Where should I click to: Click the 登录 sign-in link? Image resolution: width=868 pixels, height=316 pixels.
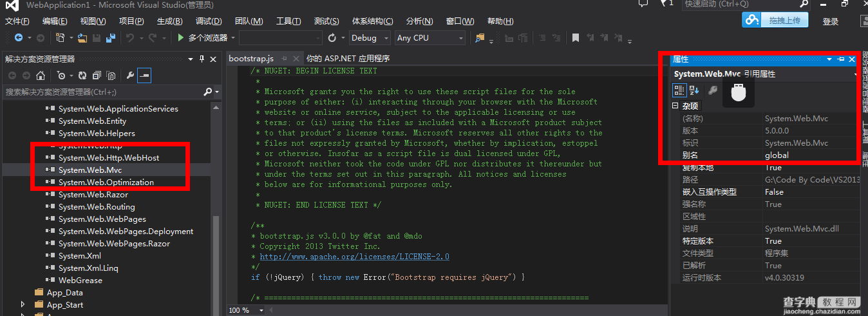tap(831, 21)
